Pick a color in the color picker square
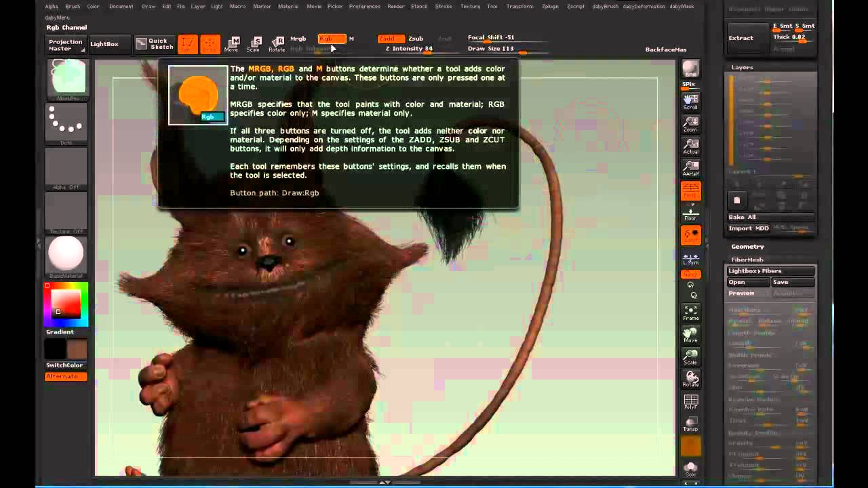The width and height of the screenshot is (868, 488). (66, 304)
